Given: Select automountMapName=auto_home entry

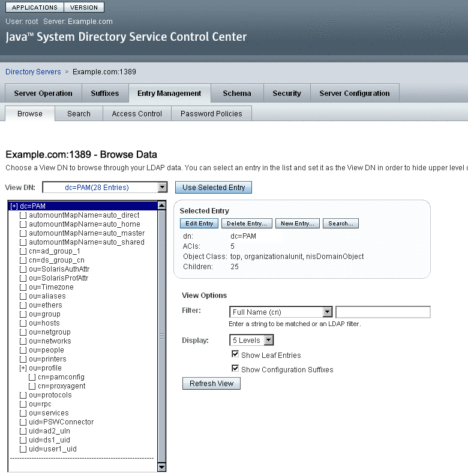Looking at the screenshot, I should click(84, 224).
